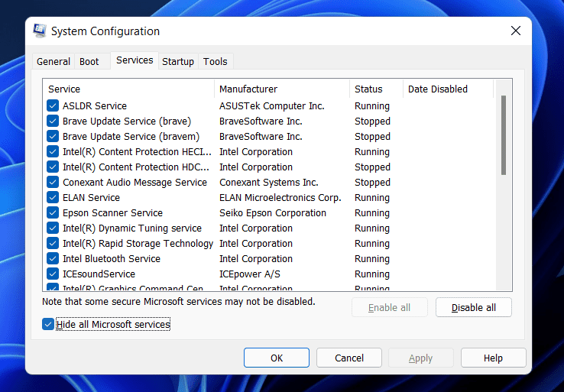Viewport: 564px width, 392px height.
Task: Click the Enable all button
Action: 389,307
